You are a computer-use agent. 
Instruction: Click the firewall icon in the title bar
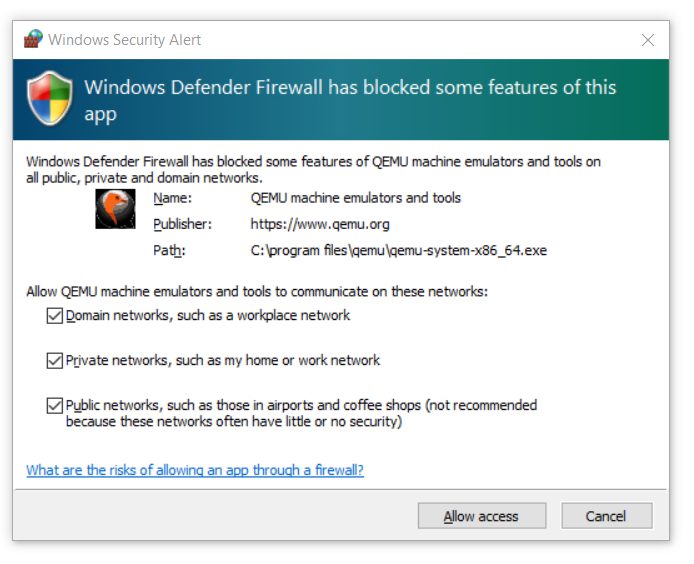coord(33,40)
